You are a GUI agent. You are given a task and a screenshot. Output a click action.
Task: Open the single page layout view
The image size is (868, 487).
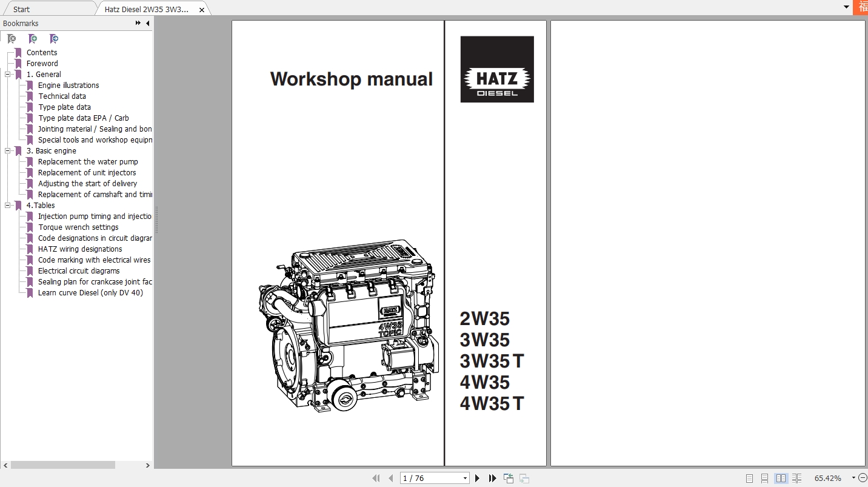(749, 478)
